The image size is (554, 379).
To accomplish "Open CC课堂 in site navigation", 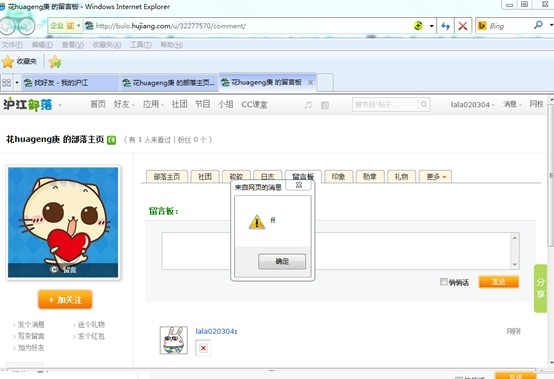I will 254,105.
